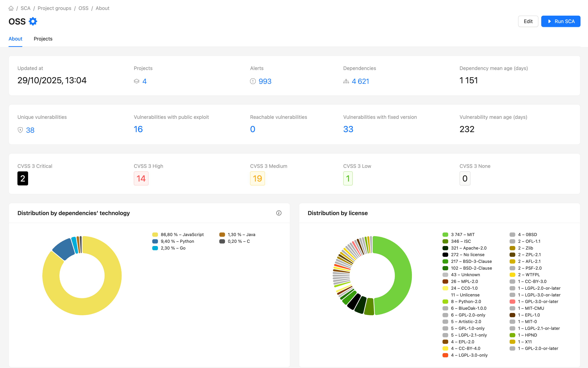Viewport: 588px width, 368px height.
Task: Open the 16 vulnerabilities with public exploit link
Action: [138, 129]
